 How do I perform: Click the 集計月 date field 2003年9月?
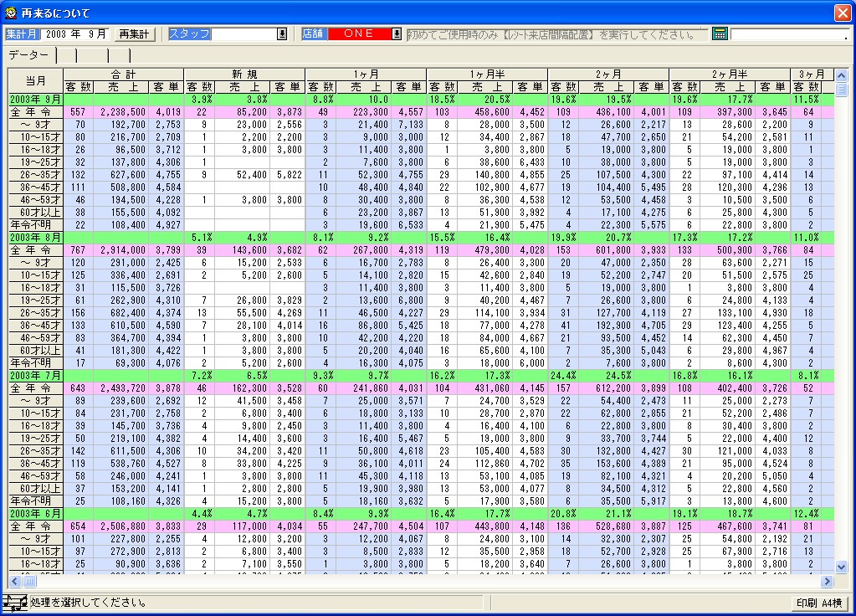(x=75, y=33)
